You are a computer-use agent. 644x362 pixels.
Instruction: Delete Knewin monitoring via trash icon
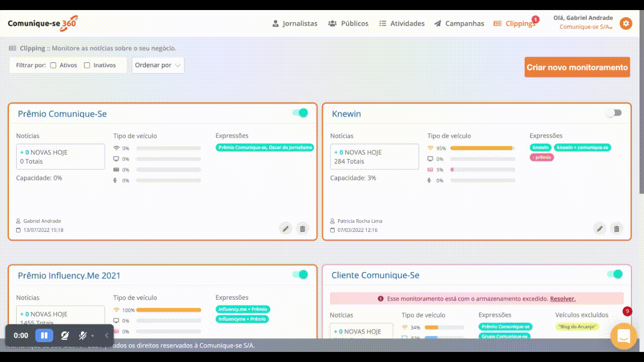pyautogui.click(x=616, y=229)
